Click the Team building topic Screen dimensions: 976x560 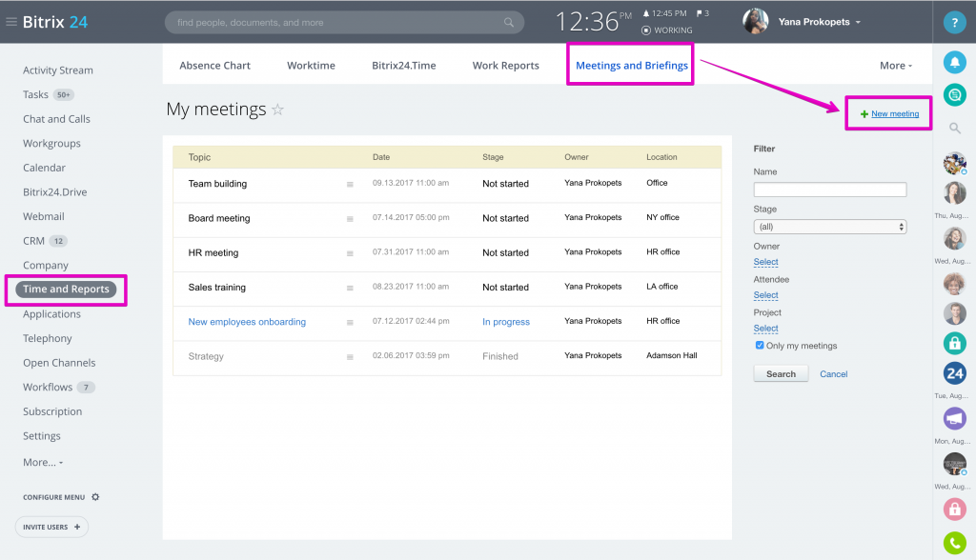point(217,184)
